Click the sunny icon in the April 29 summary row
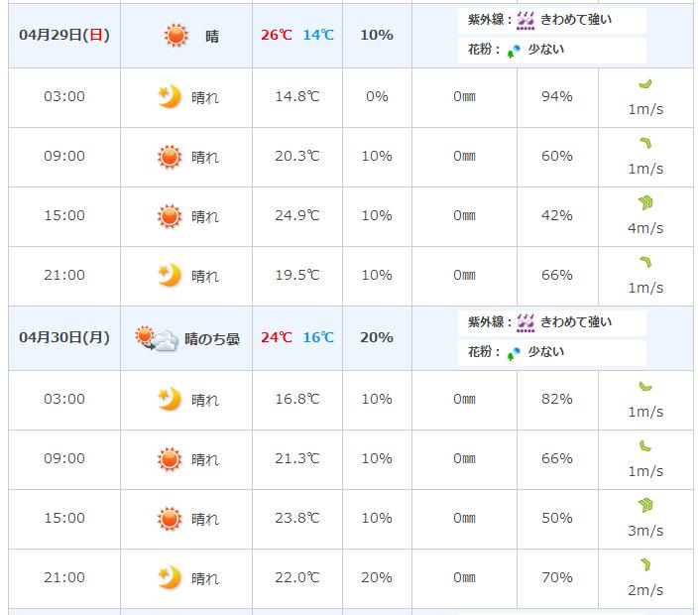Image resolution: width=700 pixels, height=615 pixels. [x=175, y=36]
